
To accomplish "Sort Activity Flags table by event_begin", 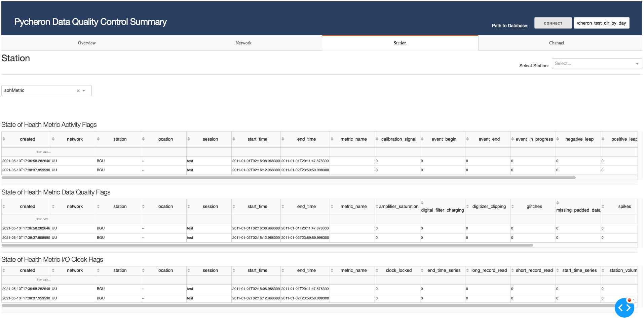I will pos(422,139).
